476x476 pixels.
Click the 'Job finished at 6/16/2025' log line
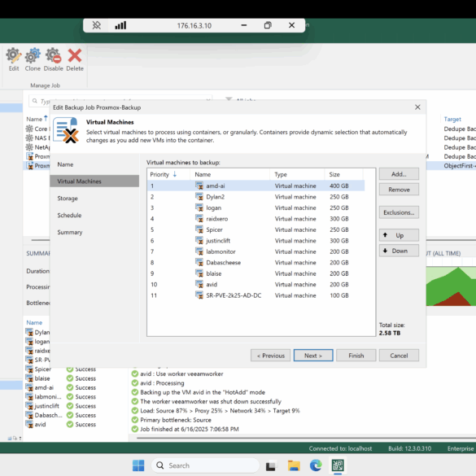click(190, 429)
